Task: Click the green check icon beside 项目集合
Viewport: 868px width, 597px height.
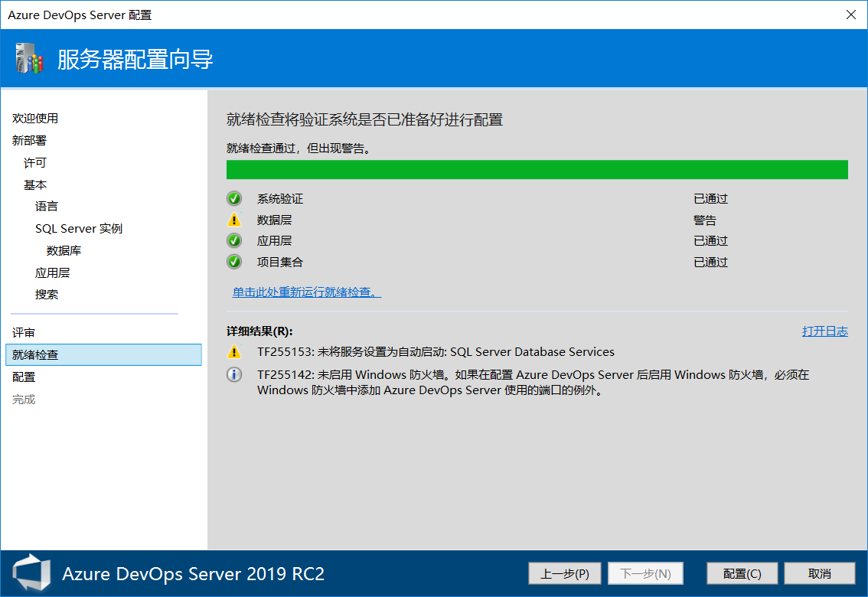Action: [233, 261]
